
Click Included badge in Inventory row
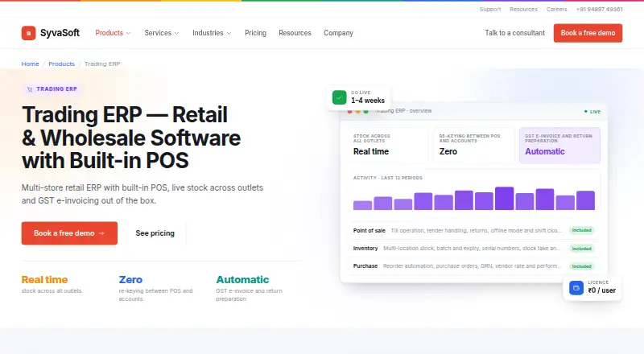pos(581,249)
